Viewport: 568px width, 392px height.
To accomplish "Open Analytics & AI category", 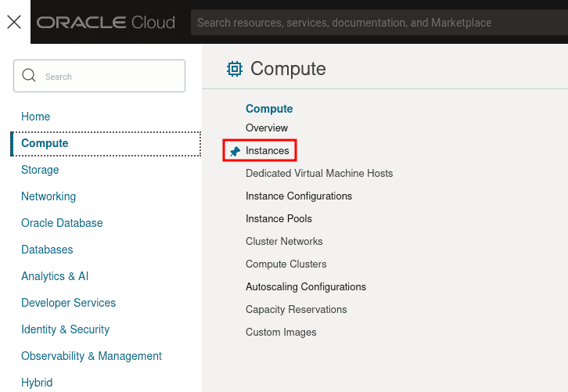I will (x=55, y=276).
